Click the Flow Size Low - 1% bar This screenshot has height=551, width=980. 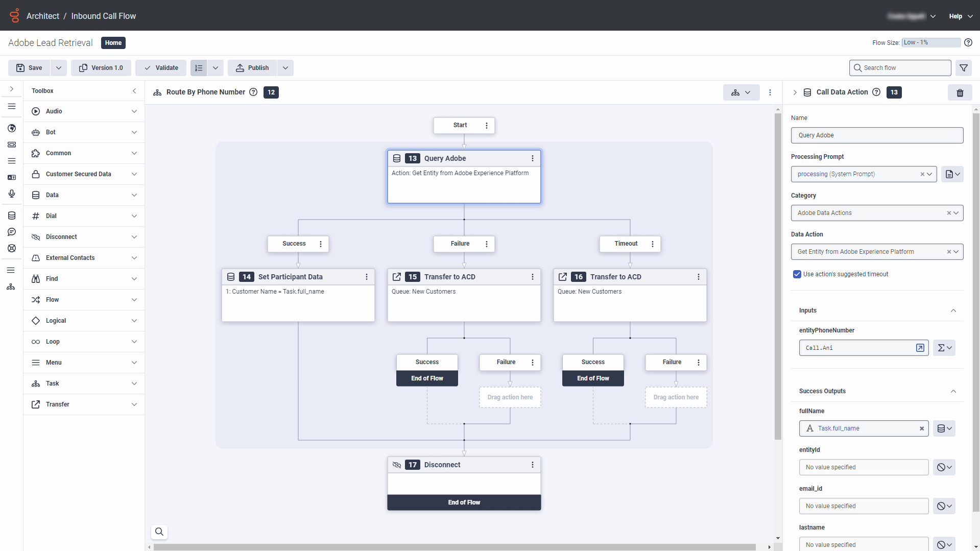(931, 42)
